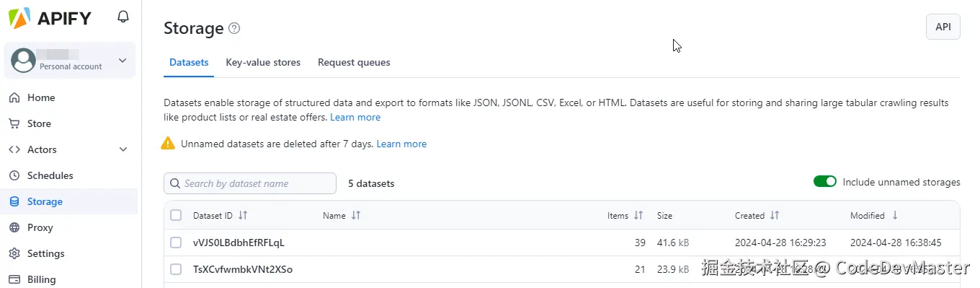Viewport: 980px width, 288px height.
Task: Click the yellow warning triangle icon
Action: 168,143
